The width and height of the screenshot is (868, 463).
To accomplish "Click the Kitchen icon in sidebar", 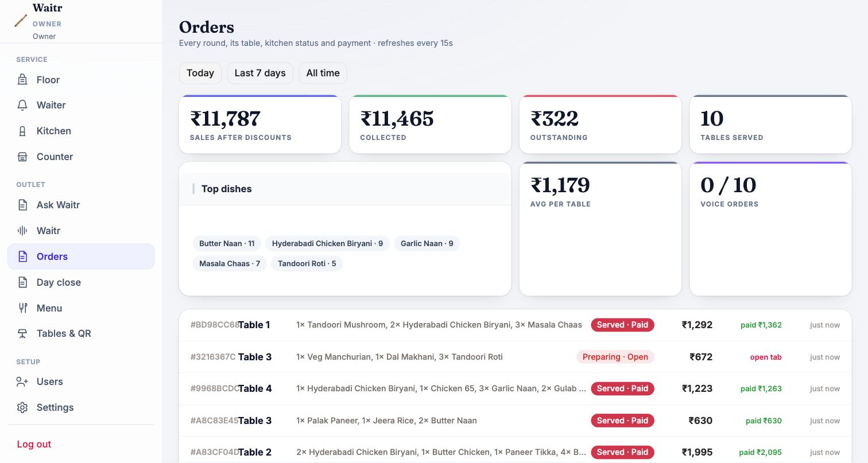I will click(22, 131).
